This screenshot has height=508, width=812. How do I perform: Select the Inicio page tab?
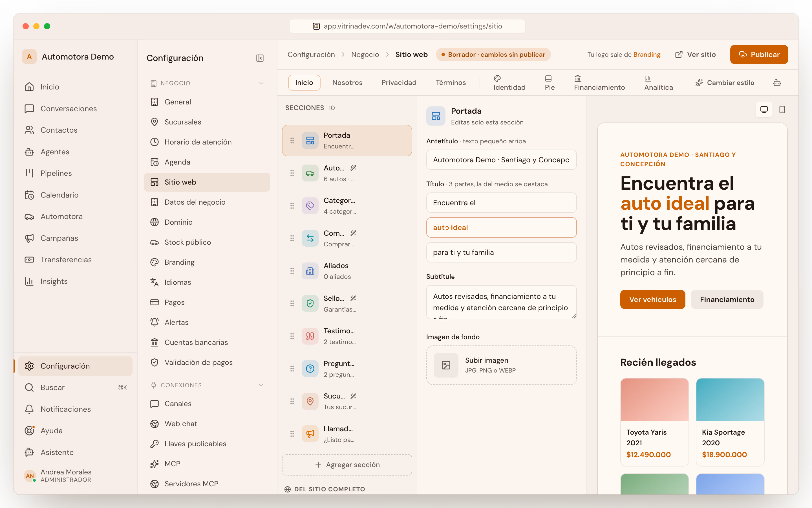coord(304,83)
